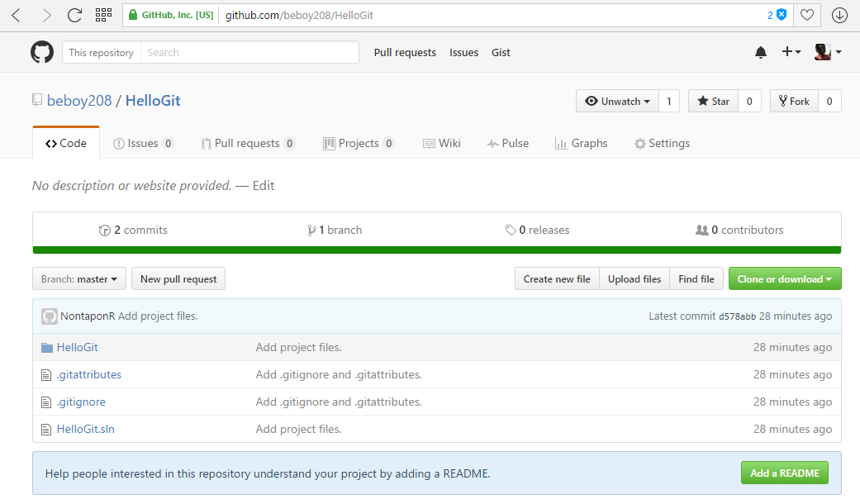Open the Pulse tab
The height and width of the screenshot is (504, 860).
pos(508,143)
